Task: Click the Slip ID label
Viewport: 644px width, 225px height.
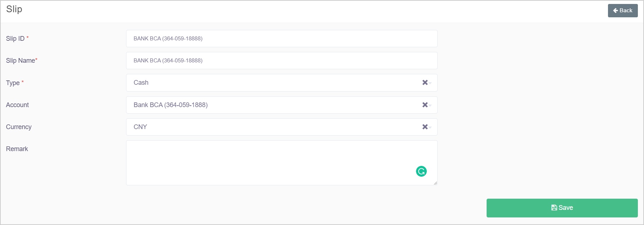Action: (15, 39)
